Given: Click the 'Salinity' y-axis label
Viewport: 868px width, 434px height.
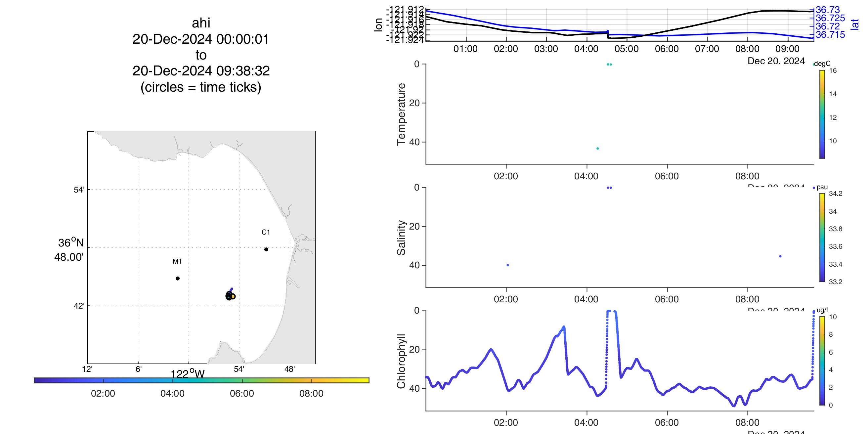Looking at the screenshot, I should pos(401,238).
